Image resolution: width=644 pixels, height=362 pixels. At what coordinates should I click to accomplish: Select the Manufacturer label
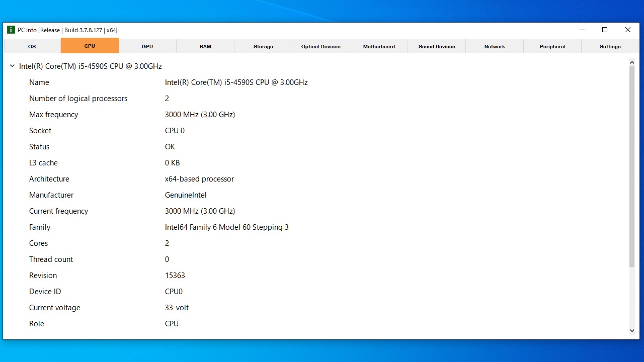(x=51, y=195)
